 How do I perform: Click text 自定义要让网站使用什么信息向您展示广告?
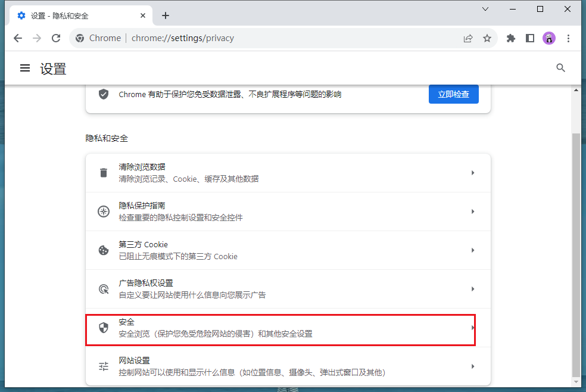(x=192, y=295)
